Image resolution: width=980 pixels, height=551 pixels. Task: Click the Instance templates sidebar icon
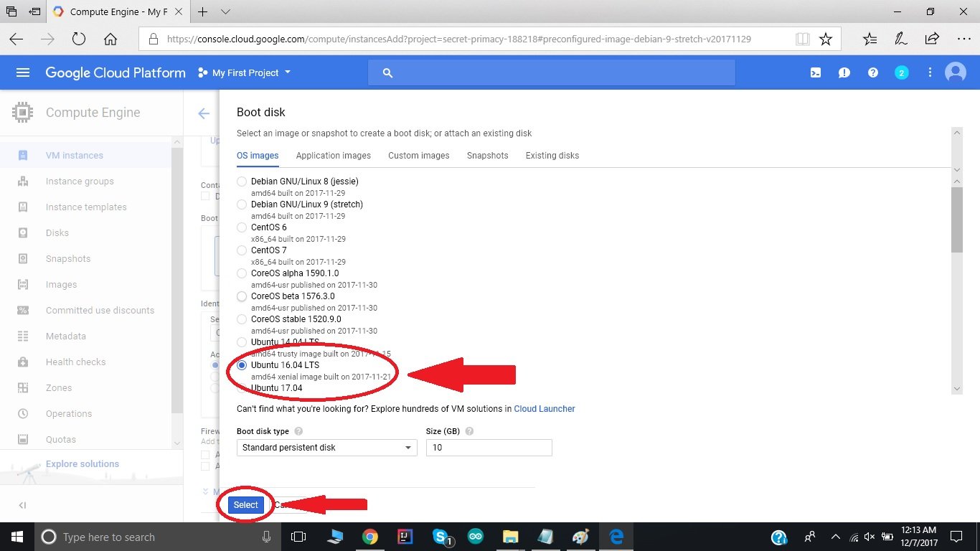(23, 207)
